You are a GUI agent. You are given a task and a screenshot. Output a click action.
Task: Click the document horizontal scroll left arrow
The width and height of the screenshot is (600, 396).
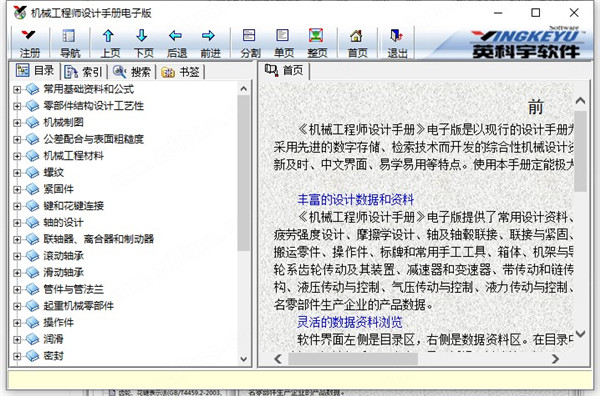[278, 359]
